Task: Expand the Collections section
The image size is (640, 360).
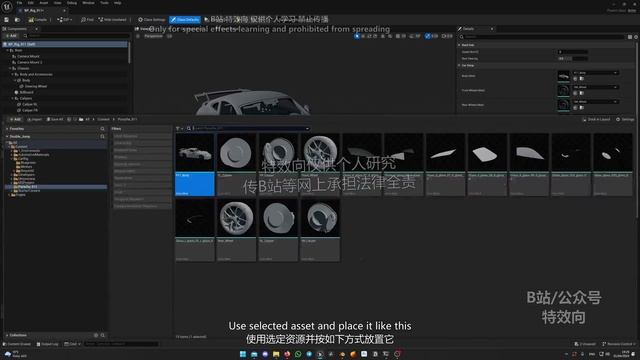Action: 7,335
